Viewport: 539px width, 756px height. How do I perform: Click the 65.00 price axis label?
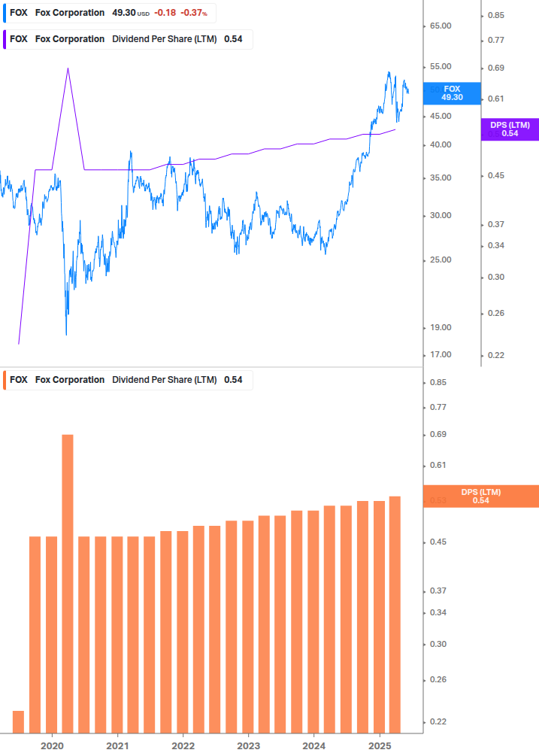coord(441,26)
